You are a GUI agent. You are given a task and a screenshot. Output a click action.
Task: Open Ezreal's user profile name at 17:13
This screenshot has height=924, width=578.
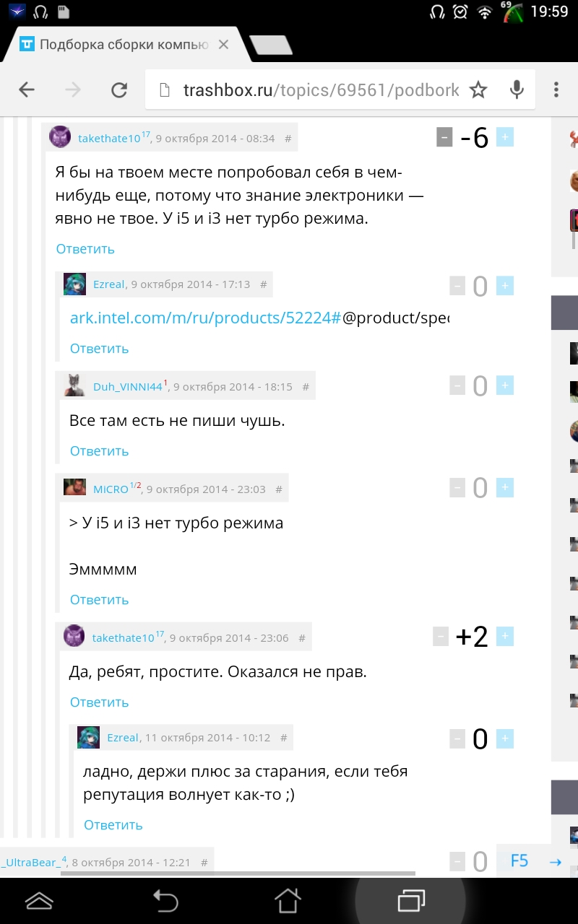(x=108, y=284)
